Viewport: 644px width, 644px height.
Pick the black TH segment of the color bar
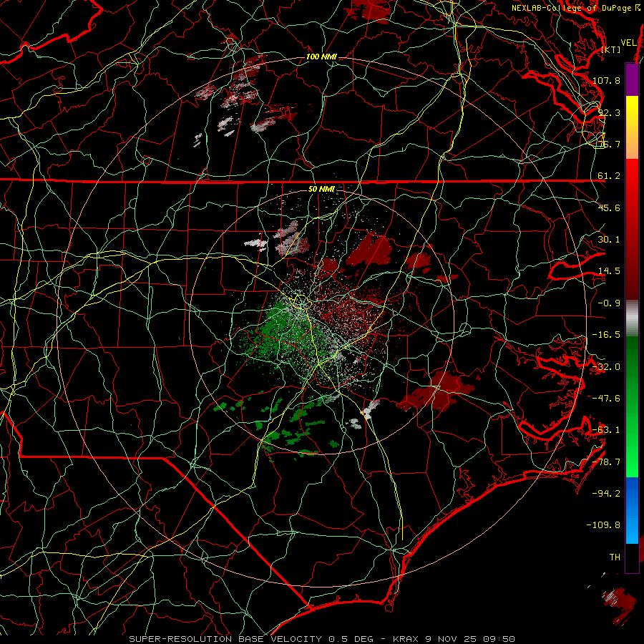(632, 559)
